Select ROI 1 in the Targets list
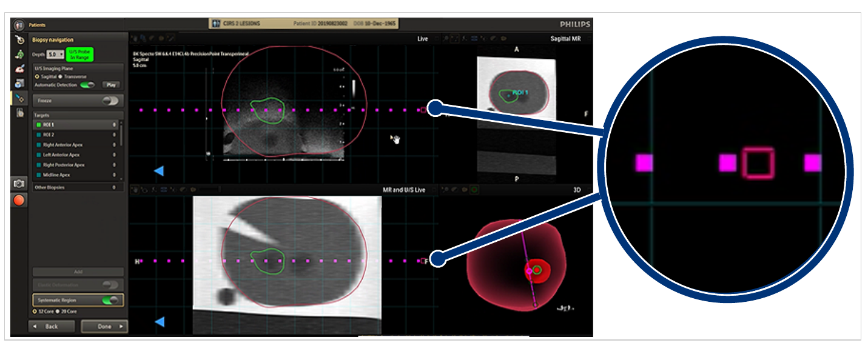The image size is (868, 360). pyautogui.click(x=75, y=125)
